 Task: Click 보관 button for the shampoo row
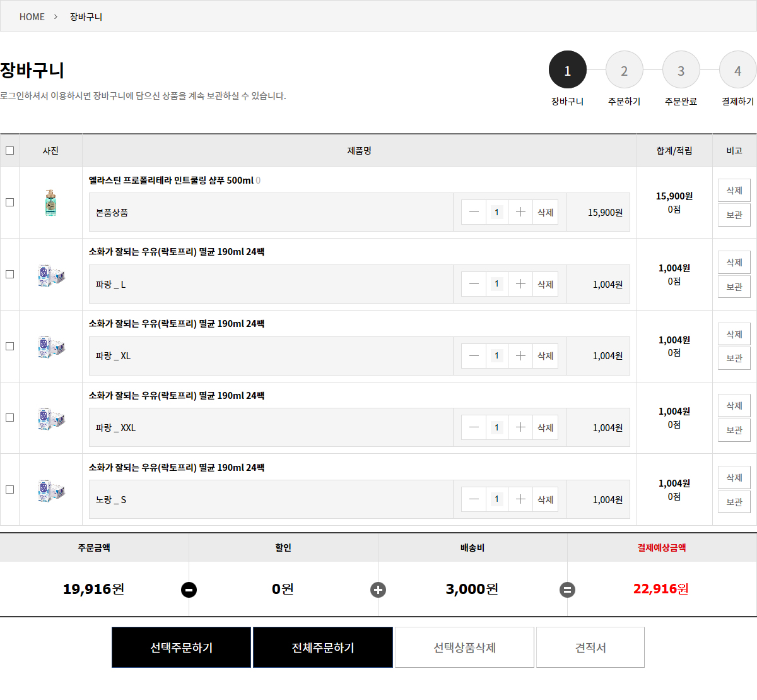click(734, 215)
